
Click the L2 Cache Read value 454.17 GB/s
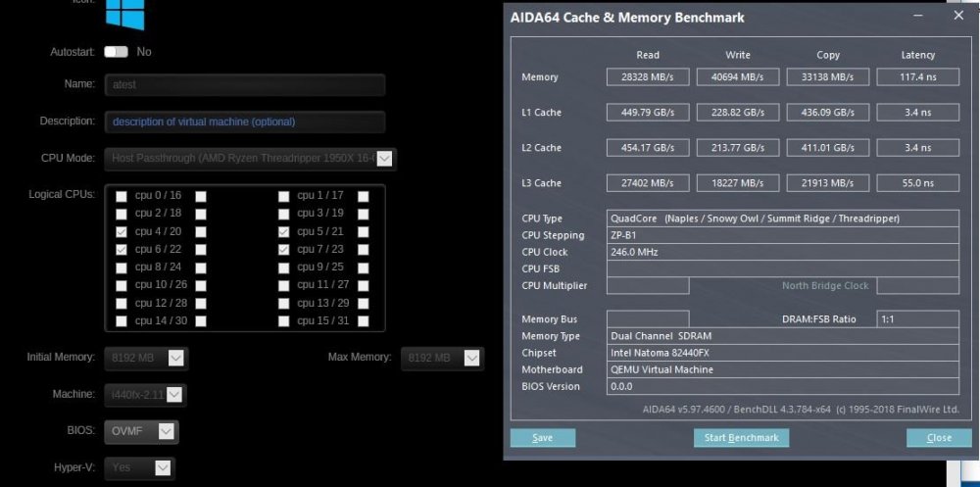648,148
